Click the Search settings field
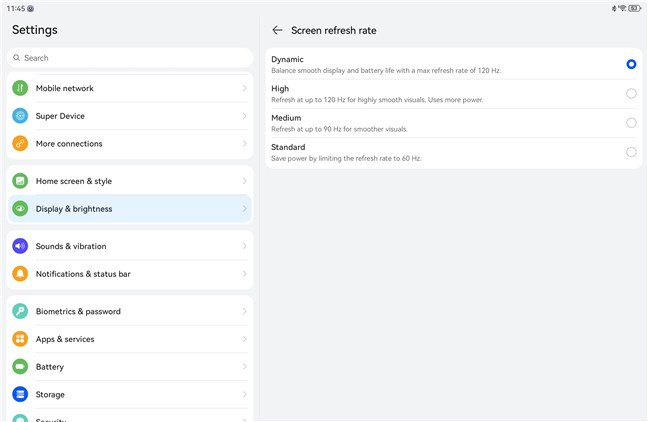The width and height of the screenshot is (648, 422). click(x=130, y=58)
